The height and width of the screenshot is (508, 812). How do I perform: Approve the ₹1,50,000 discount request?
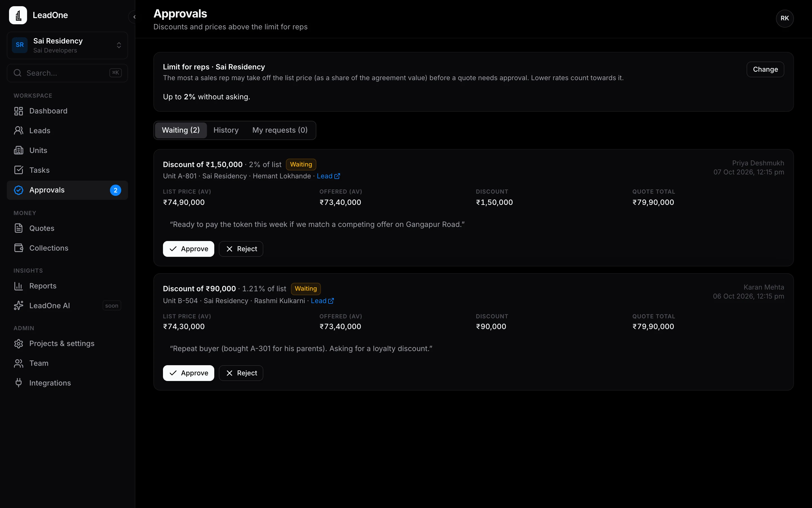click(x=189, y=249)
